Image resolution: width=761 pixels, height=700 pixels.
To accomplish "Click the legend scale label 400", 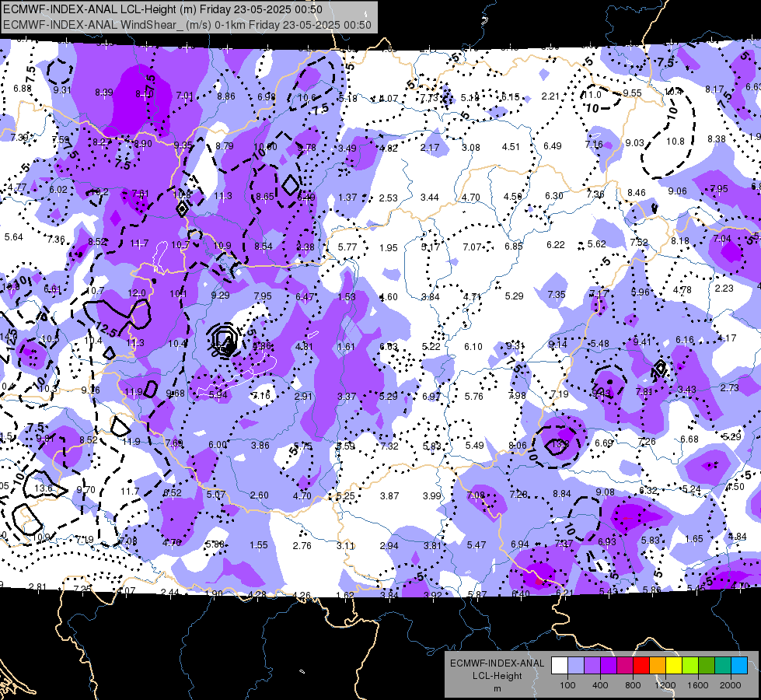I will (x=600, y=685).
